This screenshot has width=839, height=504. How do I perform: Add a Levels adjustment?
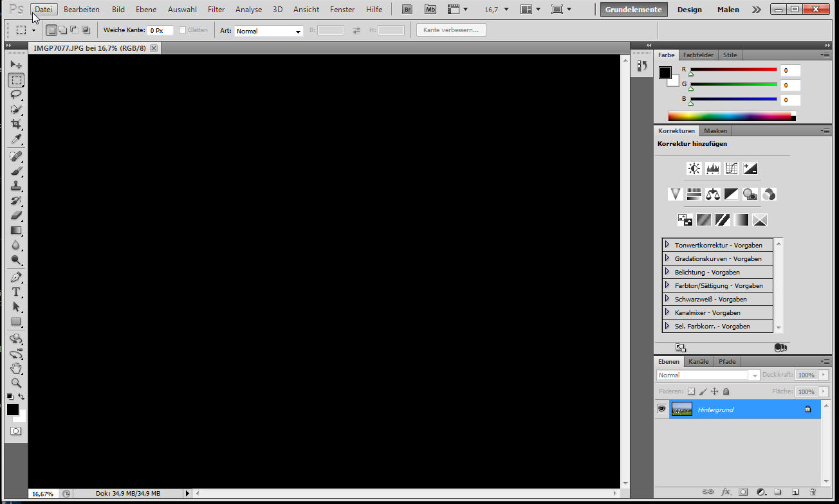(712, 168)
